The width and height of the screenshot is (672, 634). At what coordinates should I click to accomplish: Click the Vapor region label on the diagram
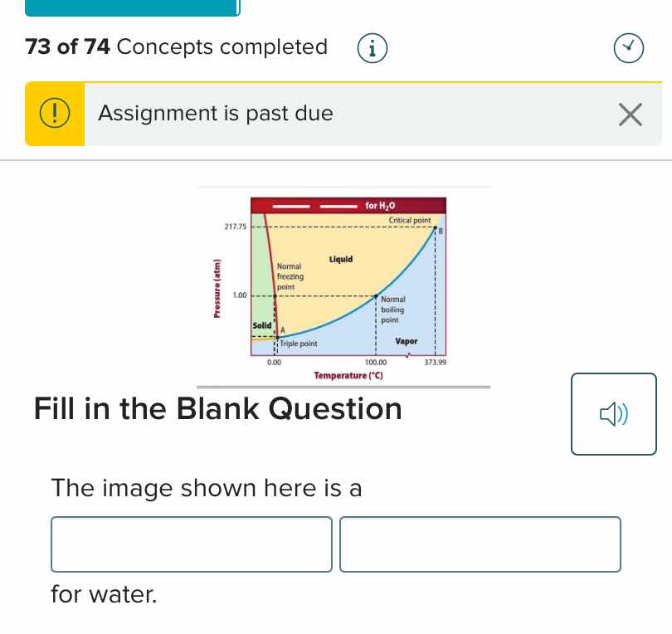[x=407, y=341]
